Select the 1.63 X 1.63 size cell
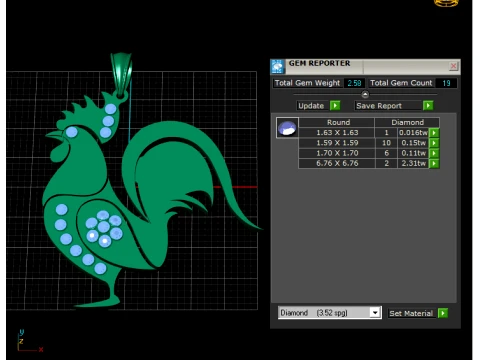This screenshot has width=480, height=360. (x=337, y=133)
